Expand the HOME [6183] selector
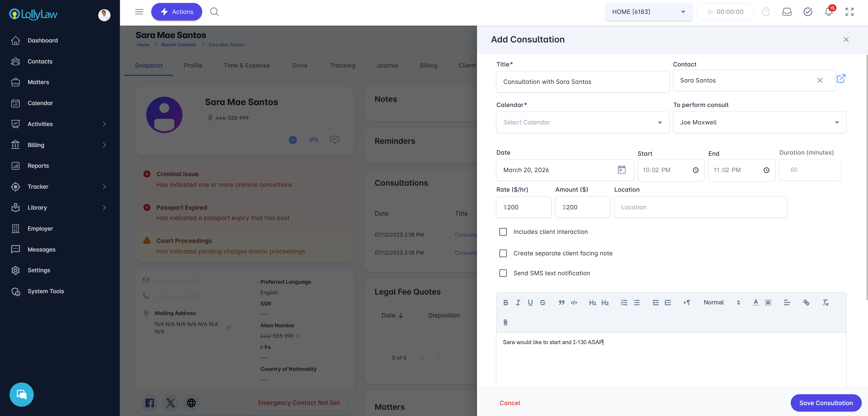This screenshot has width=868, height=416. click(x=648, y=12)
